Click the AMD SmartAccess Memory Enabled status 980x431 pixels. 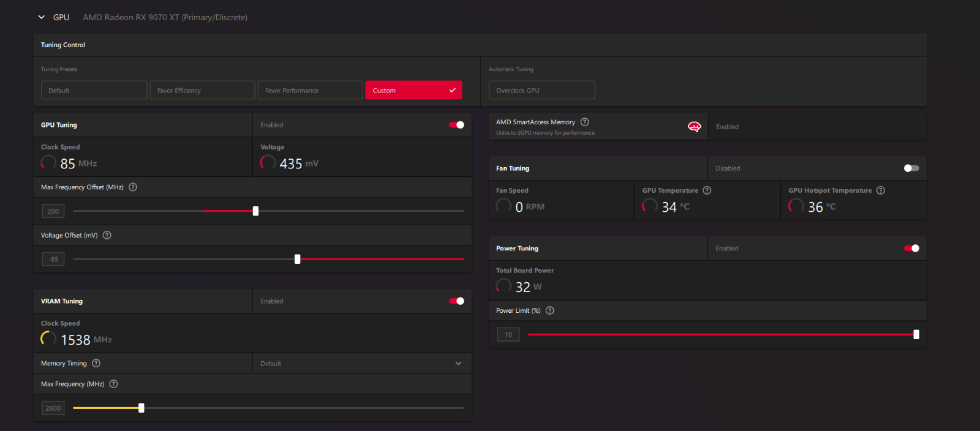coord(728,127)
